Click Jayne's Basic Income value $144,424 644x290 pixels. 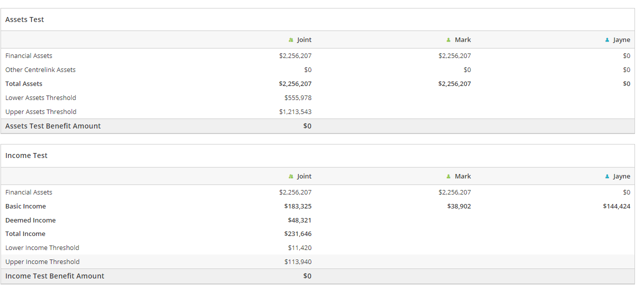(x=616, y=206)
